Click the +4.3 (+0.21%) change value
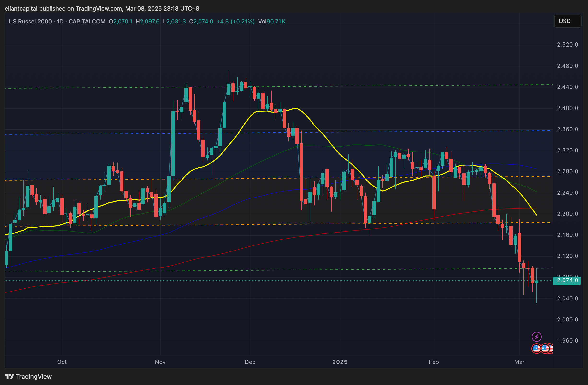This screenshot has height=385, width=588. (235, 22)
